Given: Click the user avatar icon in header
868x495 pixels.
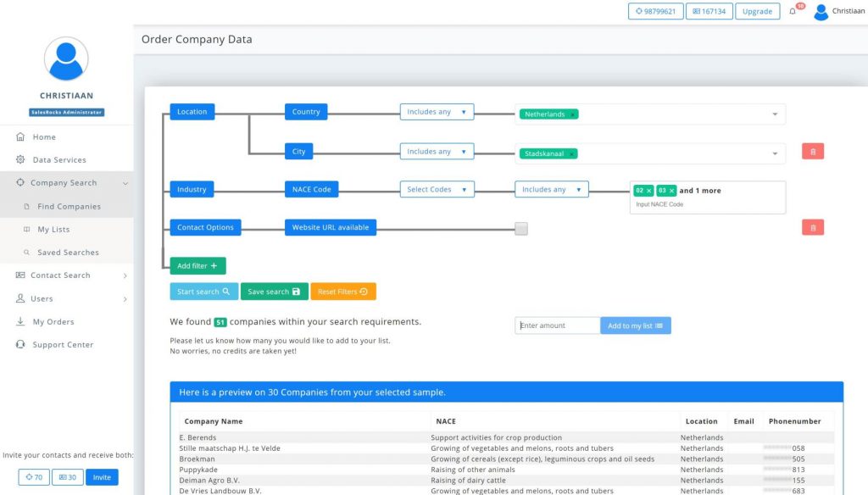Looking at the screenshot, I should click(x=821, y=12).
